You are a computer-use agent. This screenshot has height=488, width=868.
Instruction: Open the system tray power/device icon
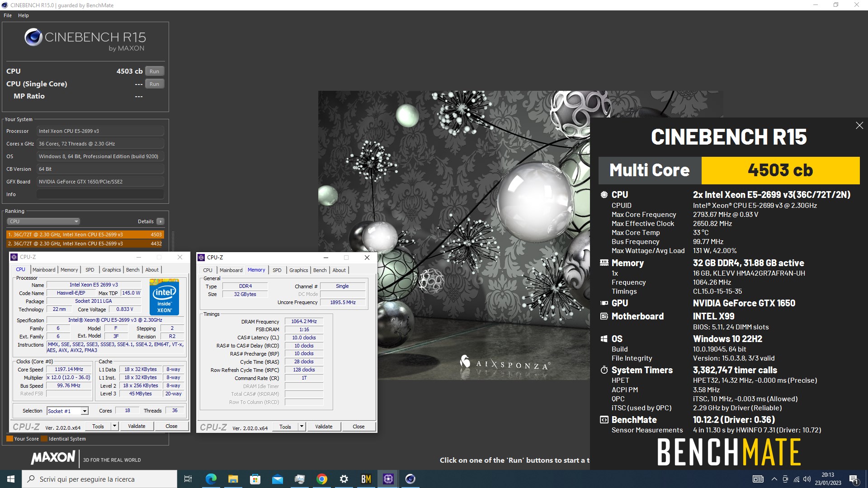[x=785, y=479]
